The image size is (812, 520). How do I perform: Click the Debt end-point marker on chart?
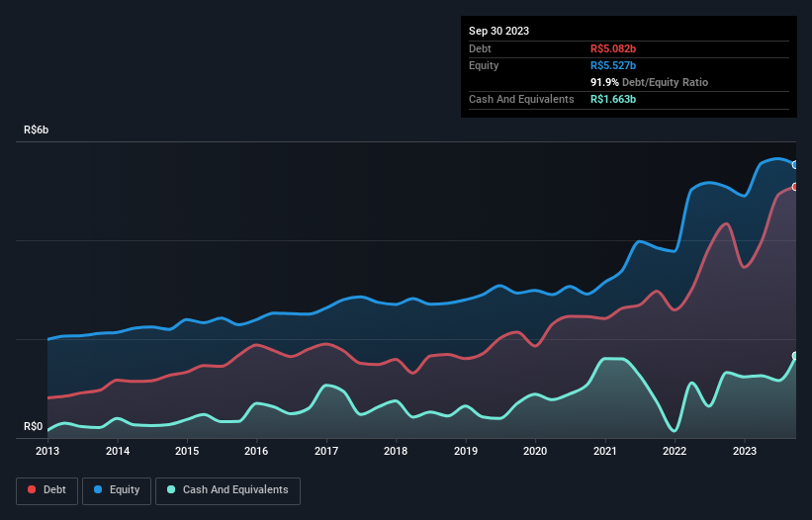tap(795, 187)
